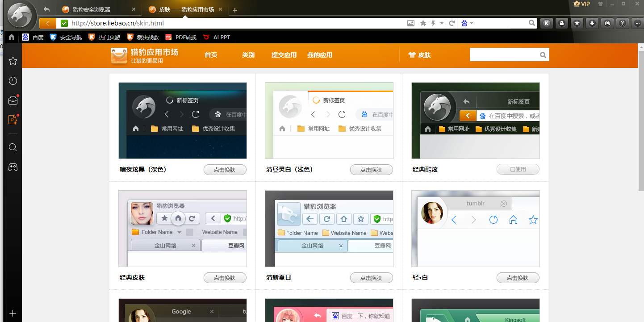The image size is (644, 322).
Task: Click the green security shield checkbox in address bar
Action: pos(65,23)
